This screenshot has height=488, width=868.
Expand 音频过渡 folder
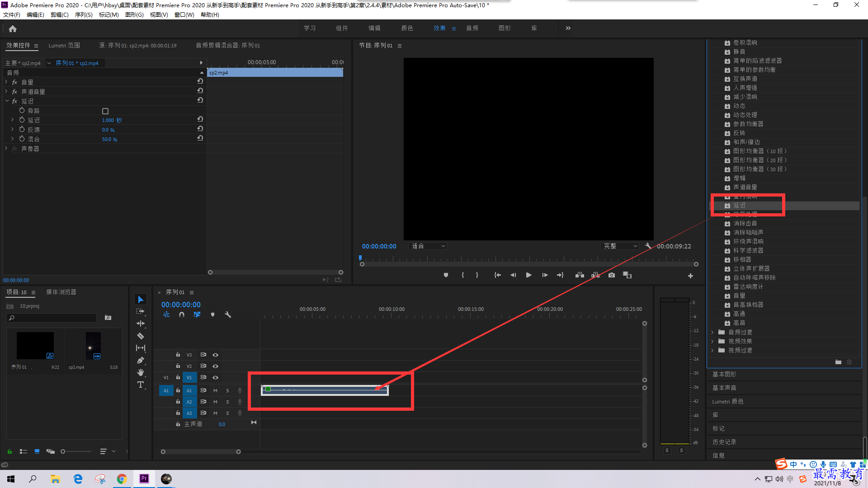coord(712,332)
